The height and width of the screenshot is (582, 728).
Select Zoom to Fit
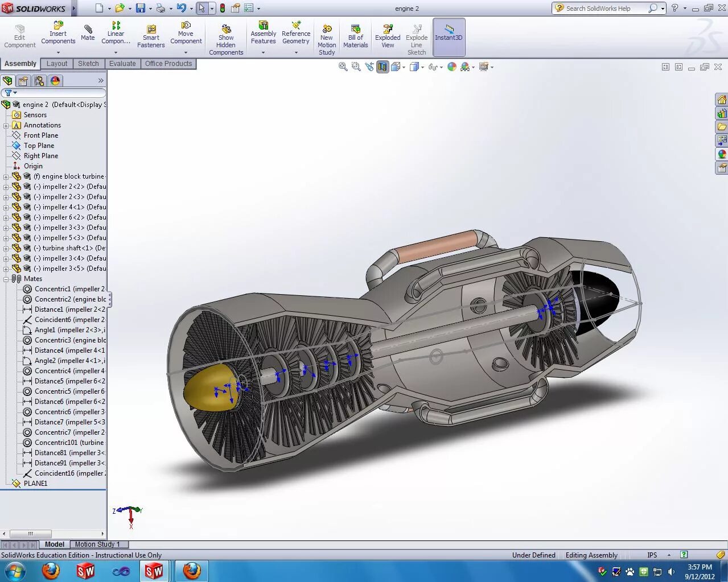(343, 67)
